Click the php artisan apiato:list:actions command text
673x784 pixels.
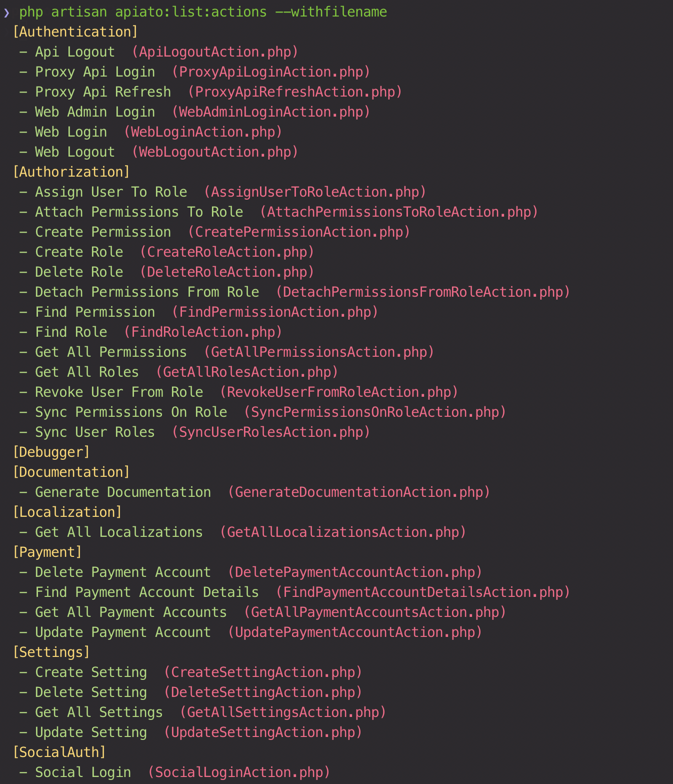click(143, 12)
